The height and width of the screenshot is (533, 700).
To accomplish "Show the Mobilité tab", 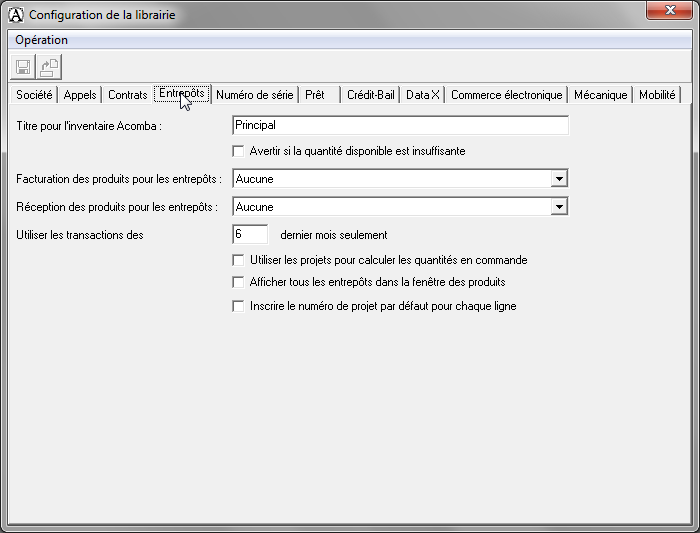I will coord(657,95).
